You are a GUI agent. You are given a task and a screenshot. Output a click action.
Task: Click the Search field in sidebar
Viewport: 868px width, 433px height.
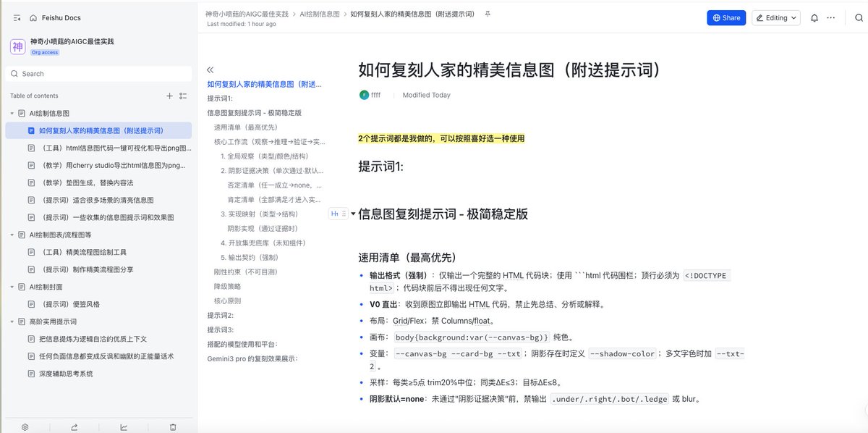[98, 74]
